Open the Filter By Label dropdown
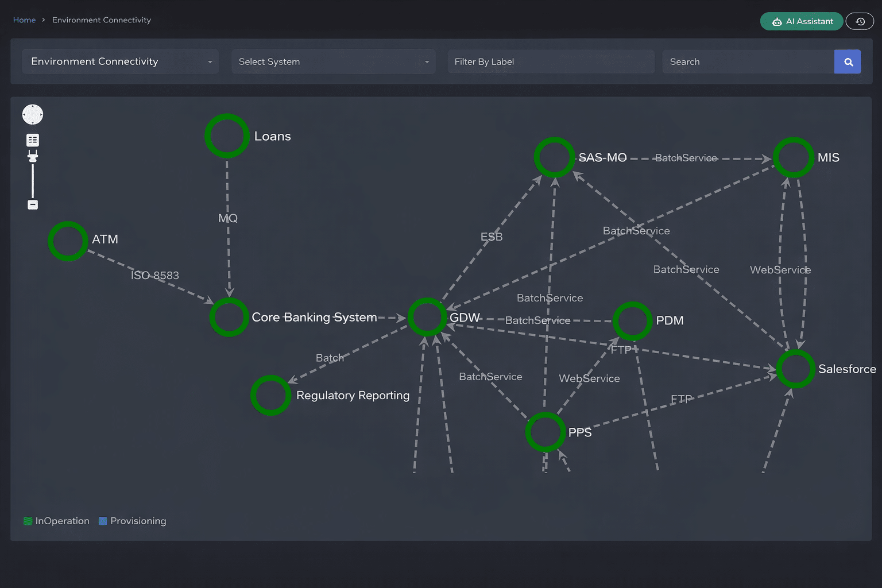Viewport: 882px width, 588px height. point(550,61)
